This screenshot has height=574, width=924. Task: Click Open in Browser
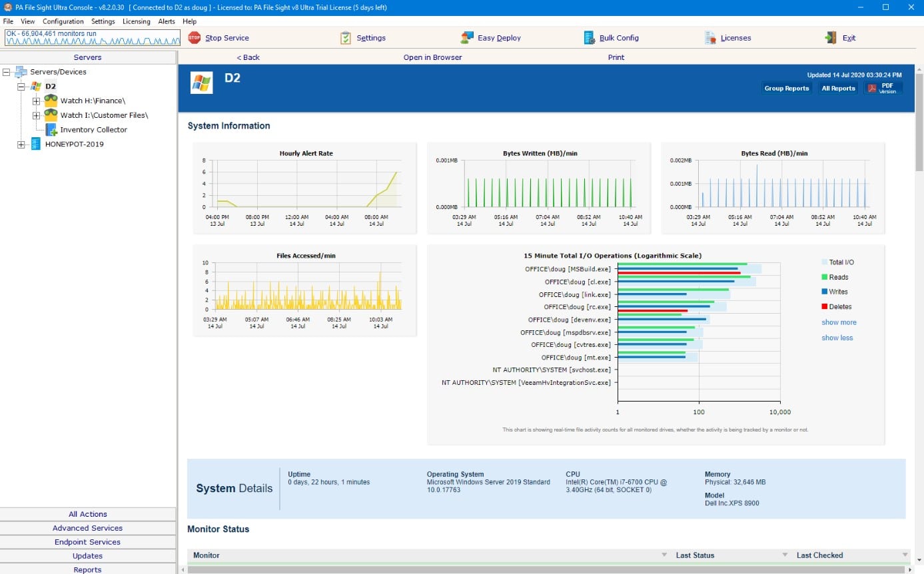tap(432, 57)
